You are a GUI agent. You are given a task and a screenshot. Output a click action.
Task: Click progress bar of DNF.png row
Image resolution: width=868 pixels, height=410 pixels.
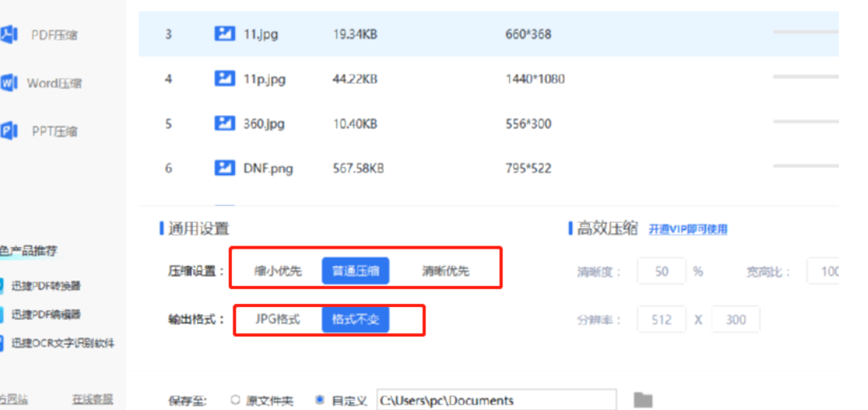[x=806, y=165]
